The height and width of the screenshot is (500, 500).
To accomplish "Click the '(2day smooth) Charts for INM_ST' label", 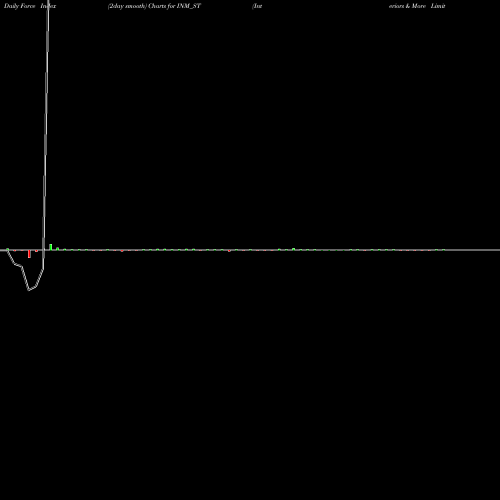I will point(154,6).
